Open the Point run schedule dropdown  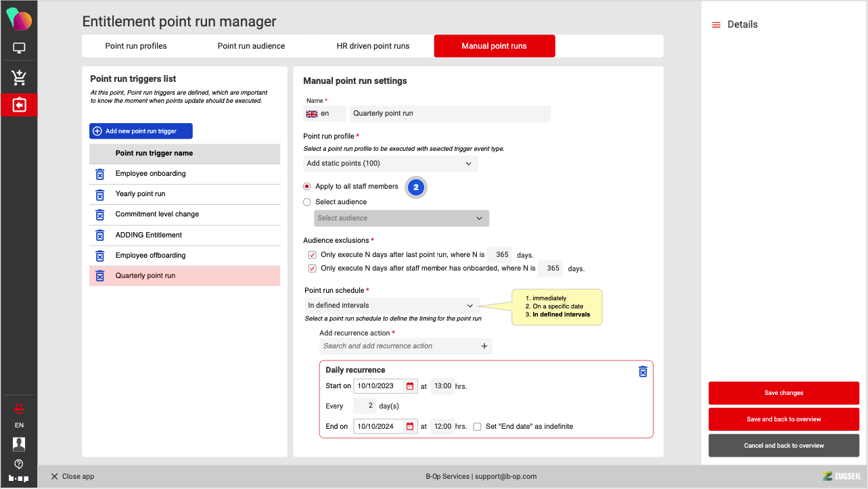pos(391,306)
